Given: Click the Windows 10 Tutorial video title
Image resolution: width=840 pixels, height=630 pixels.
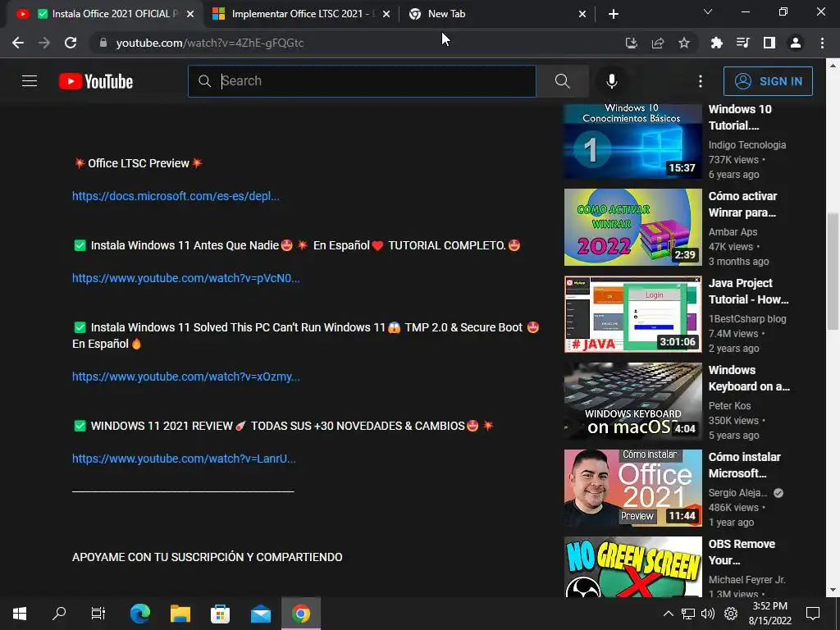Looking at the screenshot, I should [x=740, y=117].
